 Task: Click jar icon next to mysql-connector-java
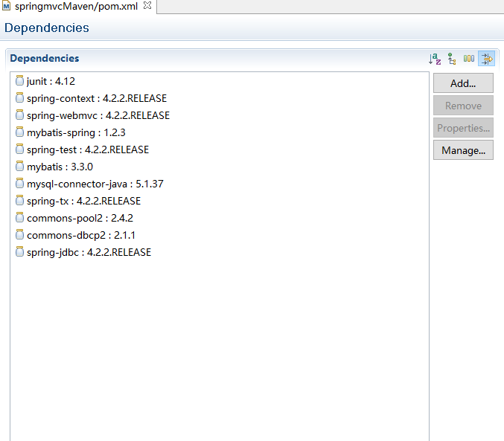pos(19,183)
